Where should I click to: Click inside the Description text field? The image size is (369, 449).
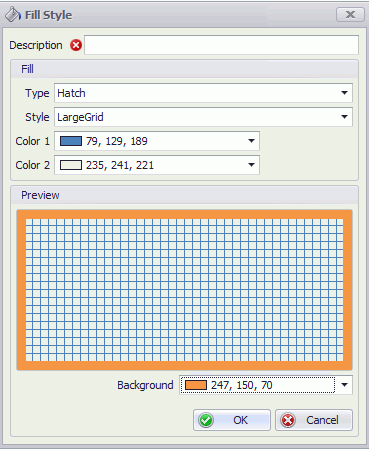point(221,45)
